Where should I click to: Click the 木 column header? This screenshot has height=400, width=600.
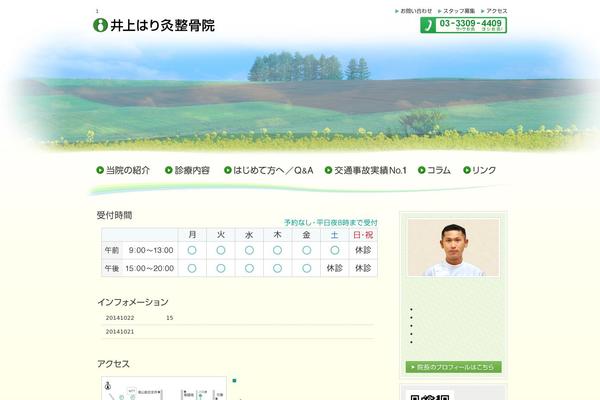[x=277, y=235]
